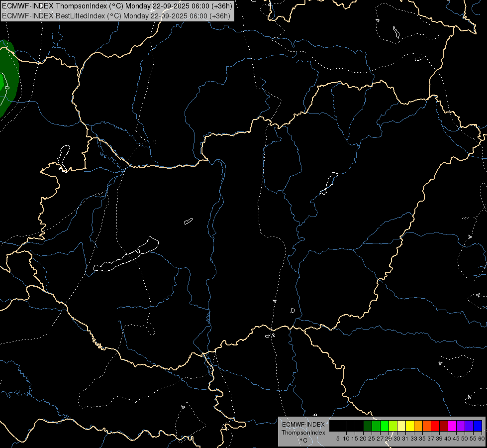This screenshot has width=487, height=448.
Task: Click legend tick value '5'
Action: (338, 439)
